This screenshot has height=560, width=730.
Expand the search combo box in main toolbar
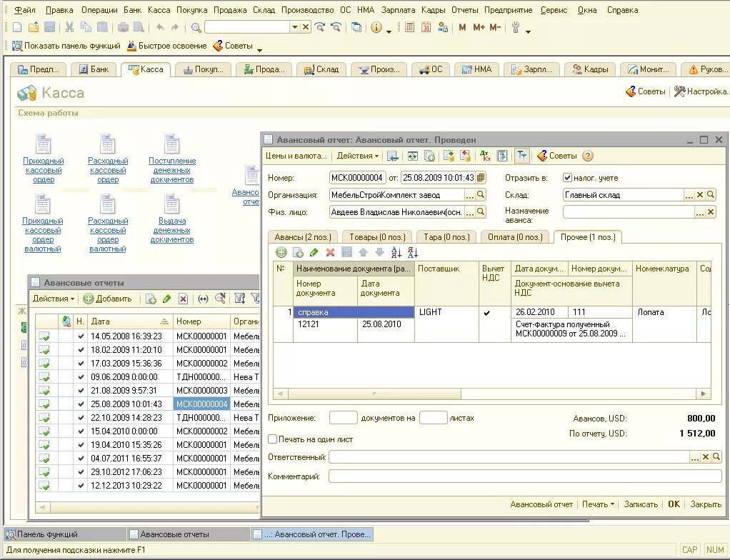[x=294, y=27]
